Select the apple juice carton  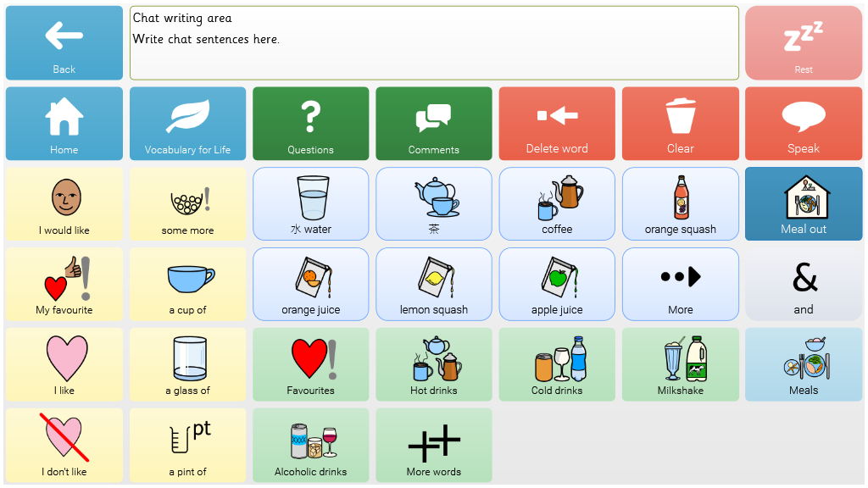click(557, 284)
